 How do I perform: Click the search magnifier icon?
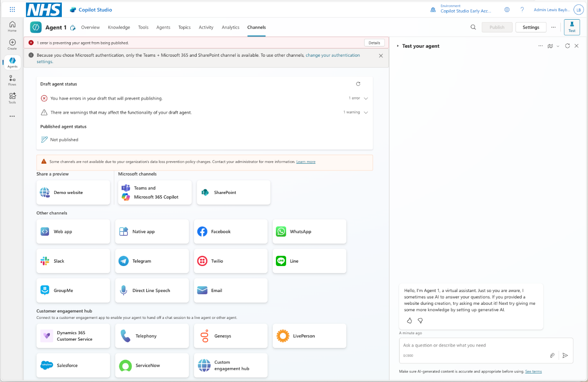tap(473, 27)
